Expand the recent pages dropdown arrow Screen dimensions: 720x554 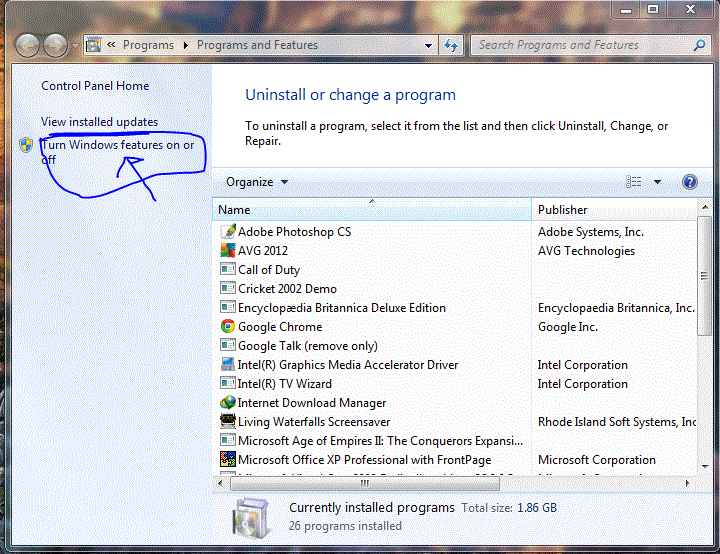pos(75,45)
